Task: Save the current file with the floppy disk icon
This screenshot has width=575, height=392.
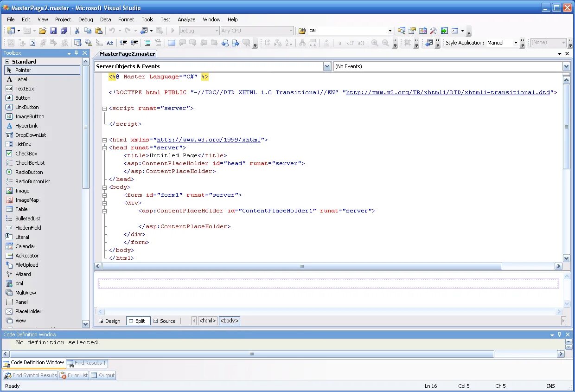Action: pos(53,31)
